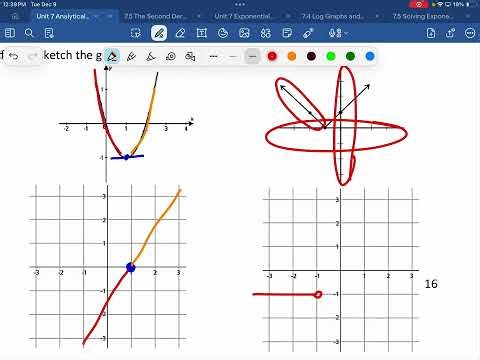Expand the microphone recording options arrow
The image size is (480, 360).
click(346, 33)
